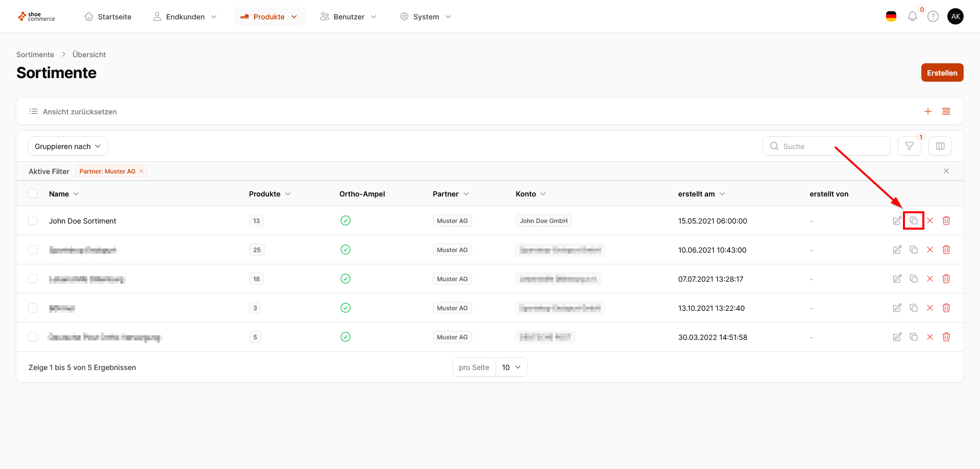Screen dimensions: 980x469
Task: Open the help question mark icon
Action: pos(933,17)
